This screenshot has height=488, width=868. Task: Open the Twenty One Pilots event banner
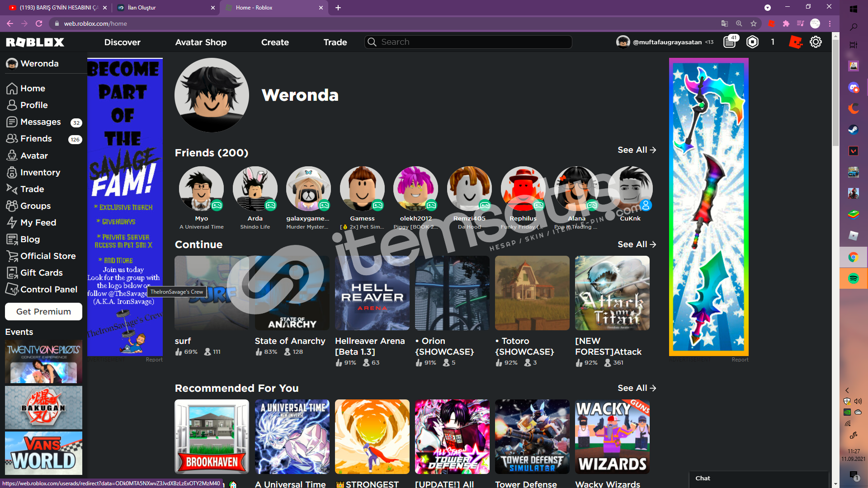pos(43,361)
